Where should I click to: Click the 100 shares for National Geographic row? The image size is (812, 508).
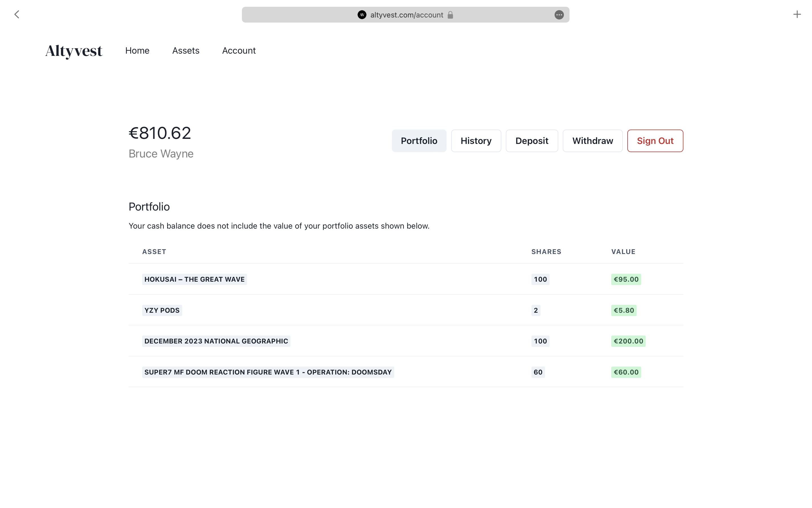(540, 341)
